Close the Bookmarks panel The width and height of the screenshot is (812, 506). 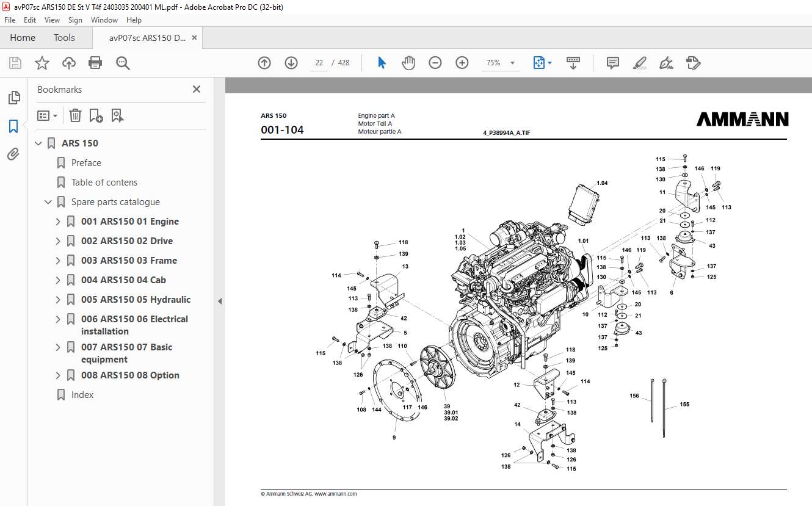[197, 89]
